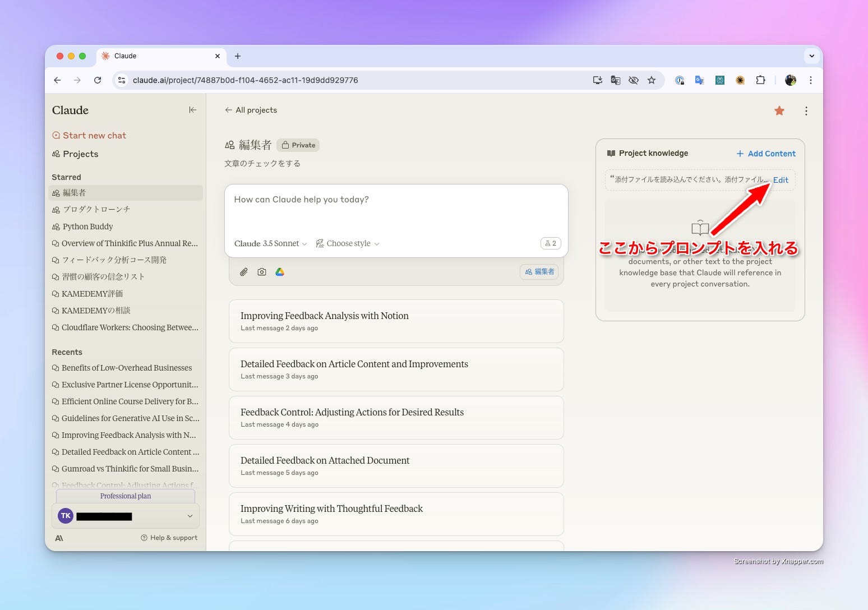Open starred chat Cloudflare Workers: Choosing Betwee...
The width and height of the screenshot is (868, 610).
(x=126, y=327)
